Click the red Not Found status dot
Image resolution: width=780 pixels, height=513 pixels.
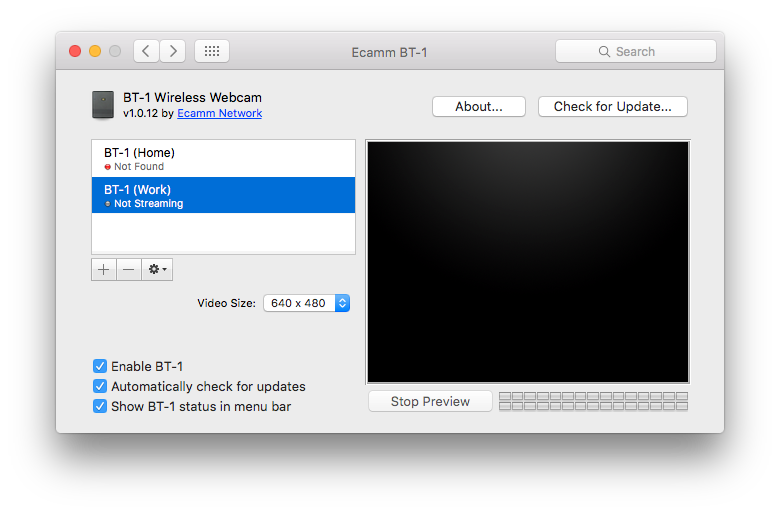click(108, 167)
